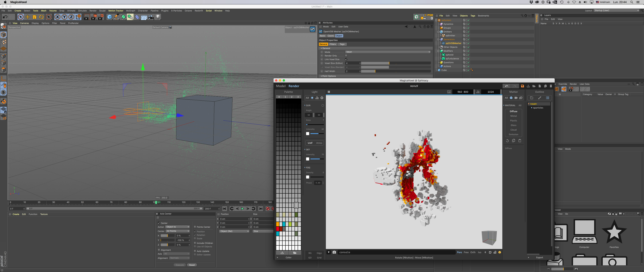The image size is (644, 272).
Task: Click the open folder icon in MagicaVoxel header
Action: pyautogui.click(x=534, y=86)
